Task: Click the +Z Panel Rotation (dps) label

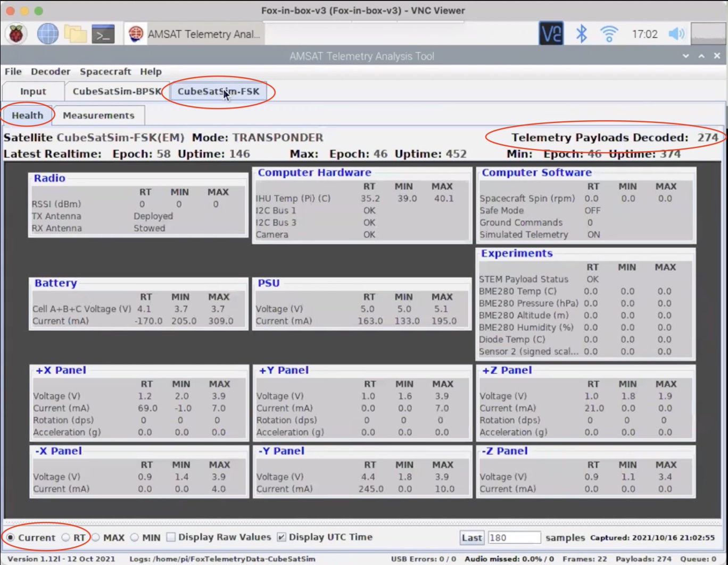Action: click(x=510, y=420)
